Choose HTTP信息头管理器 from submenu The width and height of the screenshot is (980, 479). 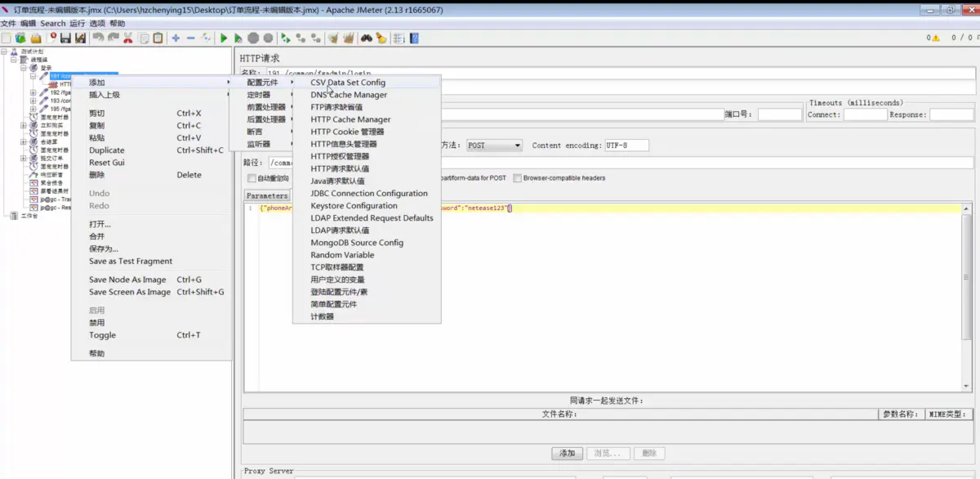point(367,144)
